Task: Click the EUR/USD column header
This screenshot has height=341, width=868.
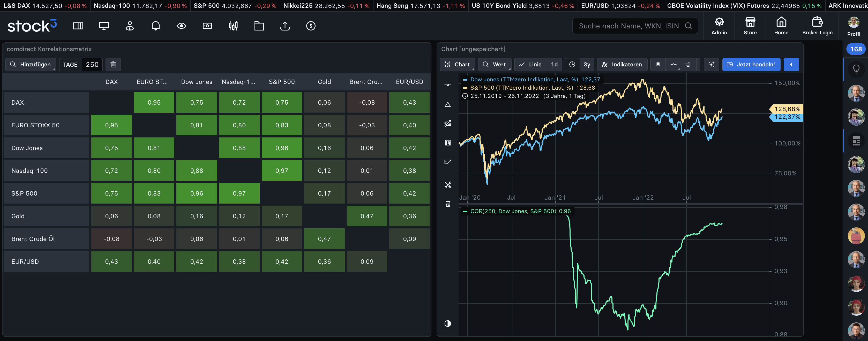Action: pos(409,82)
